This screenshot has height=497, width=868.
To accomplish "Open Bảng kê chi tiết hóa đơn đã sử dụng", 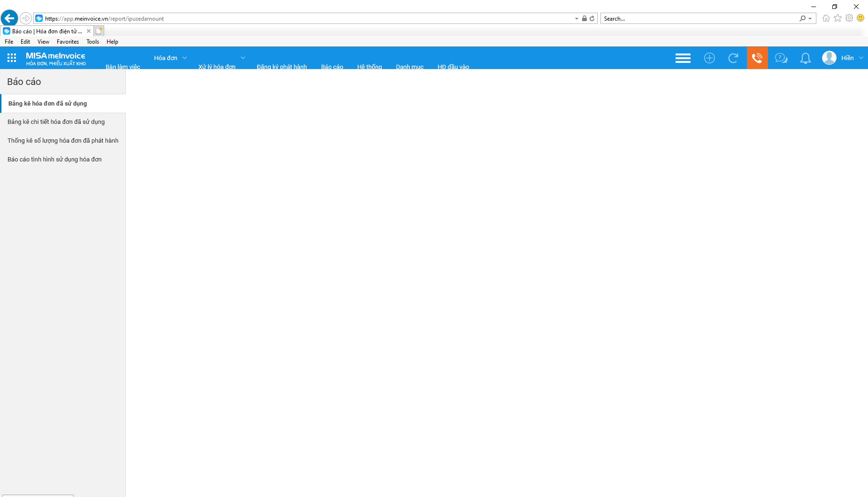I will tap(63, 122).
